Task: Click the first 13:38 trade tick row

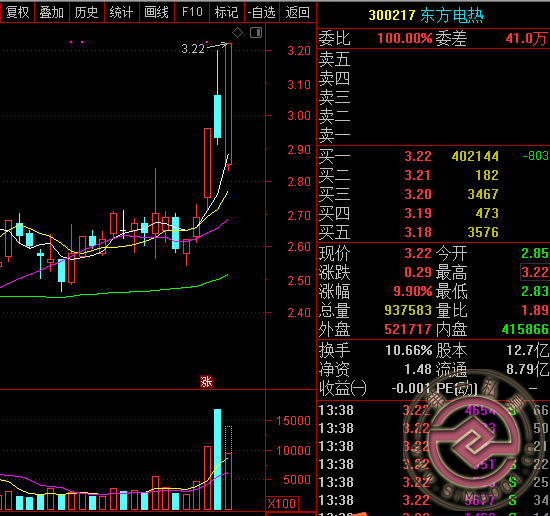Action: coord(433,410)
